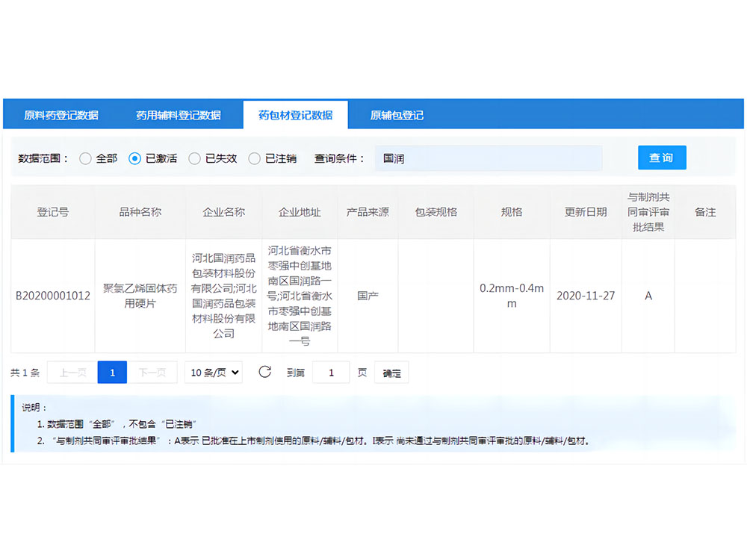Click the 国产 product source cell
The image size is (747, 560).
(x=368, y=296)
